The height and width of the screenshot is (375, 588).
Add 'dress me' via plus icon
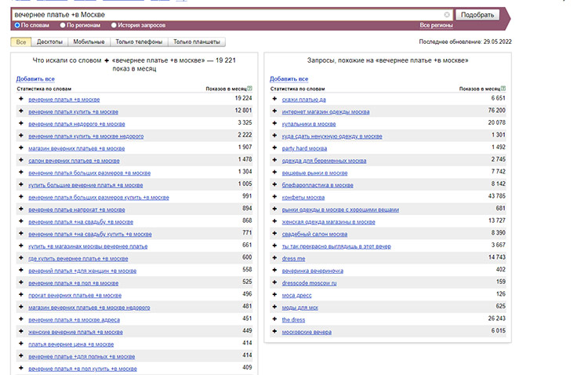click(274, 258)
